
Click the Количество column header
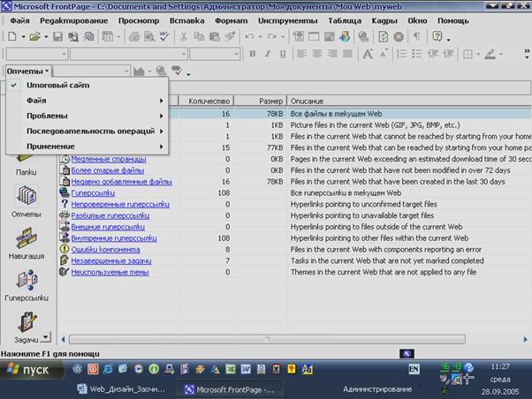pos(206,101)
